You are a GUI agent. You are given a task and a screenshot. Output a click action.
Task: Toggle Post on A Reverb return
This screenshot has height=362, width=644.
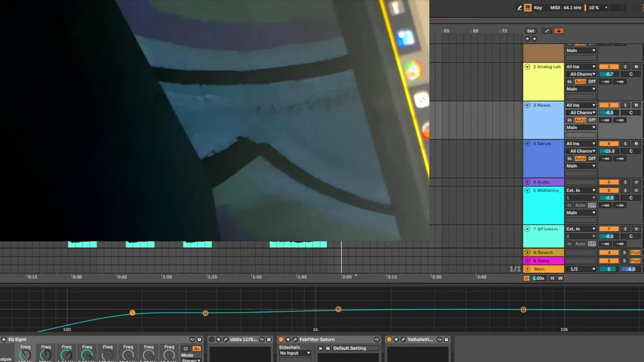pyautogui.click(x=635, y=252)
